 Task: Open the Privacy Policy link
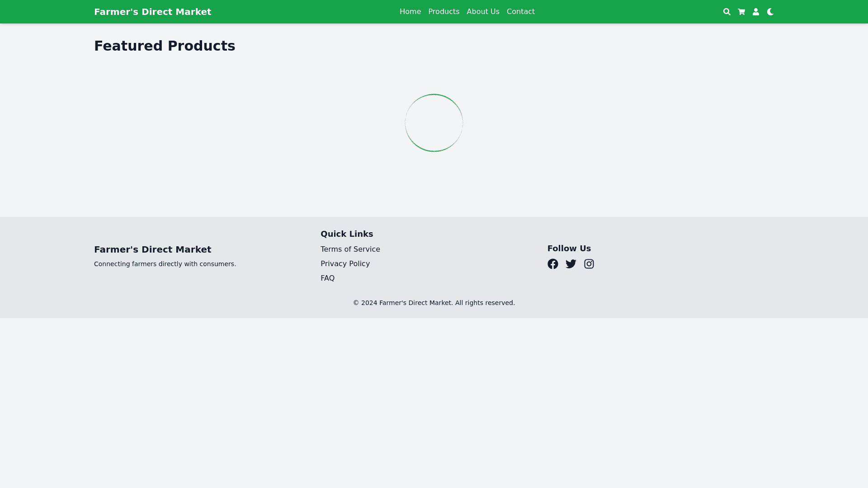coord(345,264)
